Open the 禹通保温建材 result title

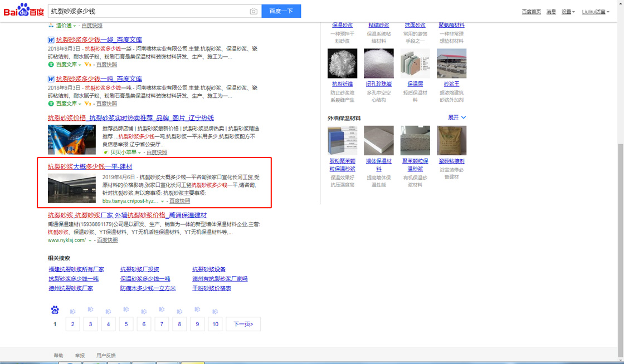pos(128,215)
